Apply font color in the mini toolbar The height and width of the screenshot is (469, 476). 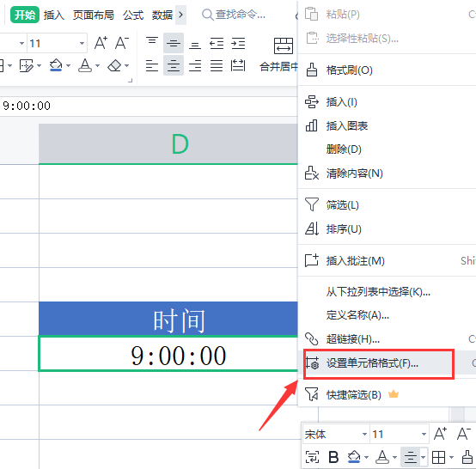click(382, 457)
